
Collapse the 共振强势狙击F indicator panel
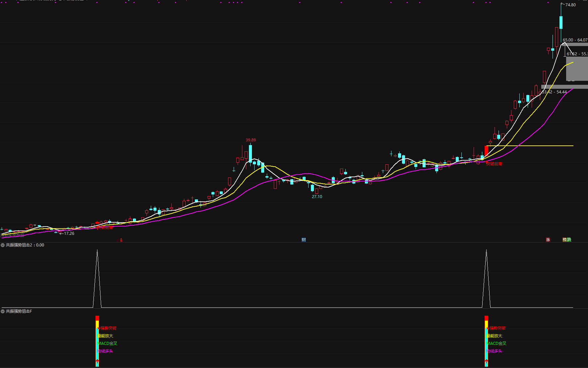(x=3, y=311)
